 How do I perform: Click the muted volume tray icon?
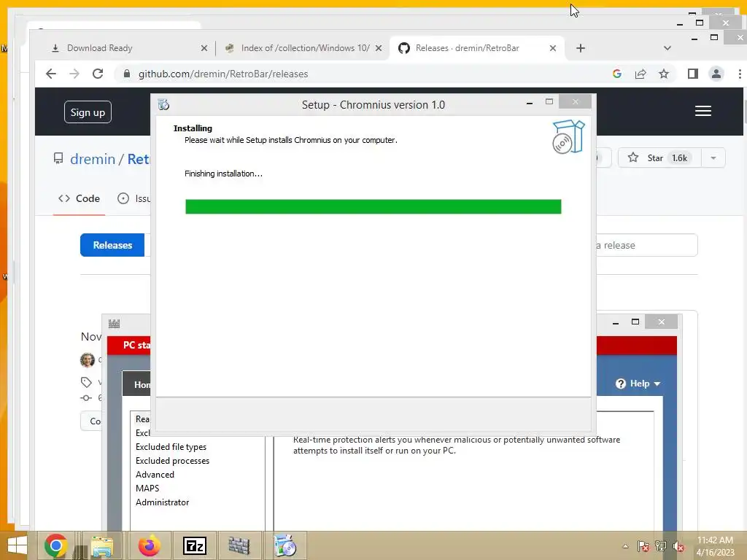point(678,546)
